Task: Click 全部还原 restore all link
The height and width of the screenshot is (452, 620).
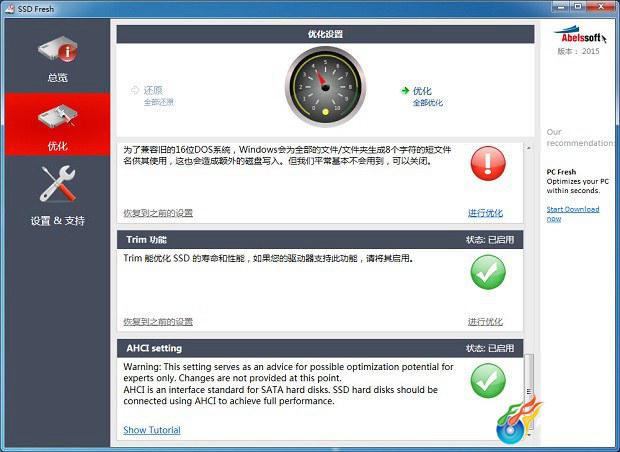Action: coord(159,102)
